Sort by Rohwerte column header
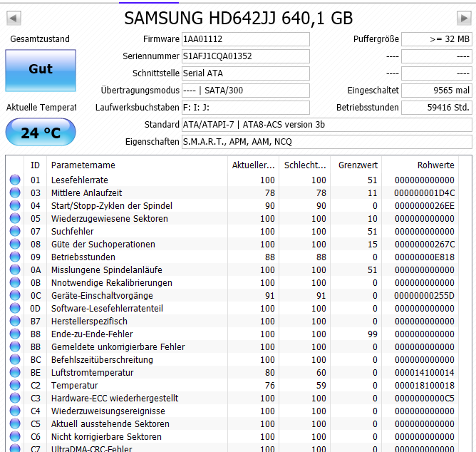This screenshot has width=476, height=452. point(420,165)
